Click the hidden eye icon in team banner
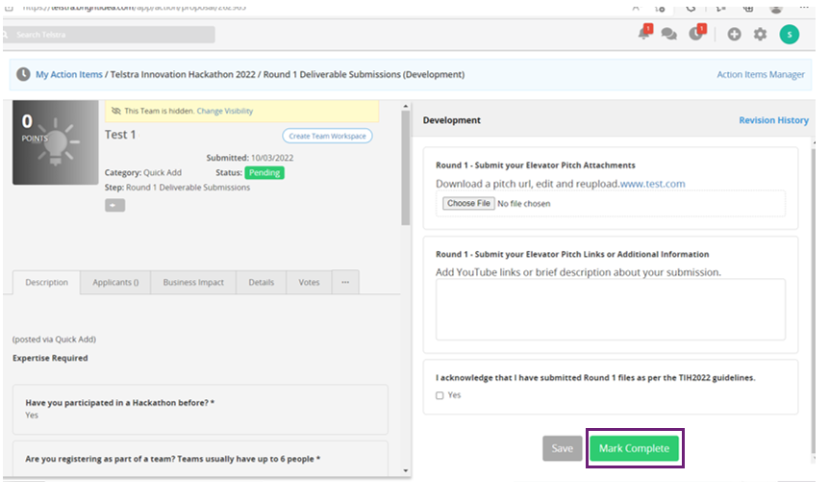Screen dimensions: 829x504 point(116,111)
